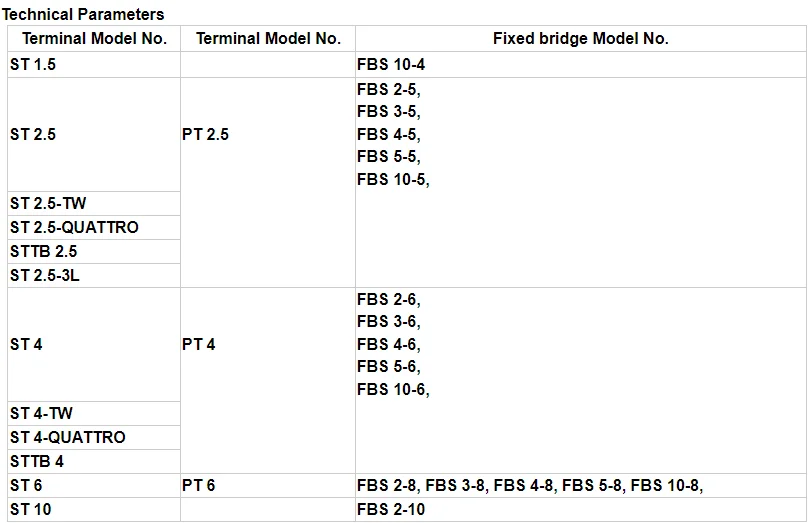Select the FBS 2-10 bridge entry

[391, 510]
